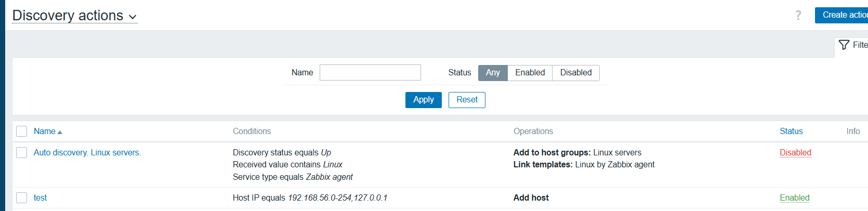The image size is (868, 211).
Task: Reset the filter settings
Action: tap(466, 100)
